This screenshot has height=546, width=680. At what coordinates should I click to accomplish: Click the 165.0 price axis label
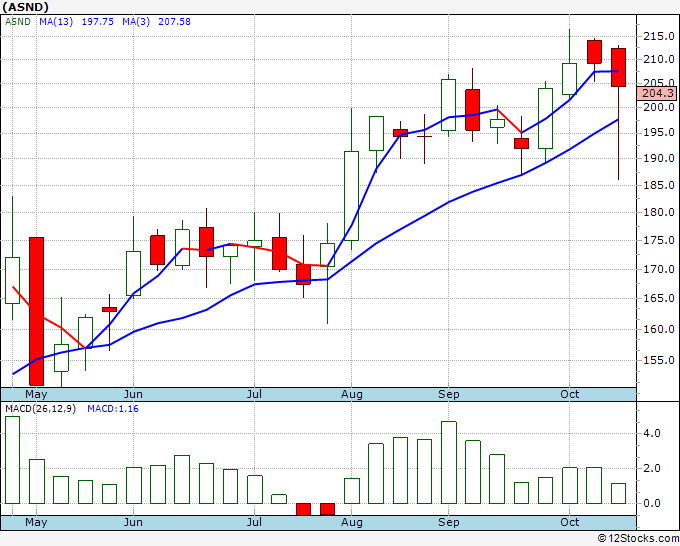pyautogui.click(x=658, y=298)
